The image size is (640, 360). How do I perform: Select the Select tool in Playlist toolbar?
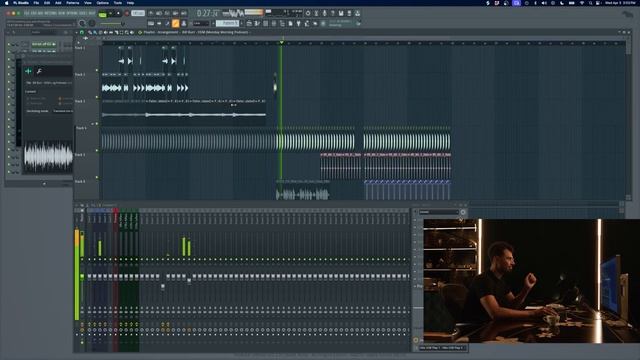(121, 32)
